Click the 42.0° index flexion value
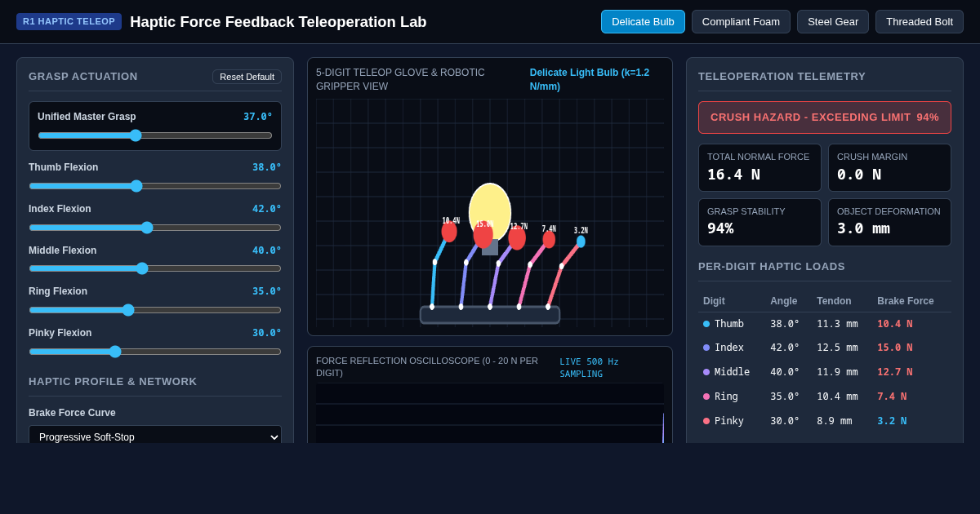The image size is (980, 514). 267,209
